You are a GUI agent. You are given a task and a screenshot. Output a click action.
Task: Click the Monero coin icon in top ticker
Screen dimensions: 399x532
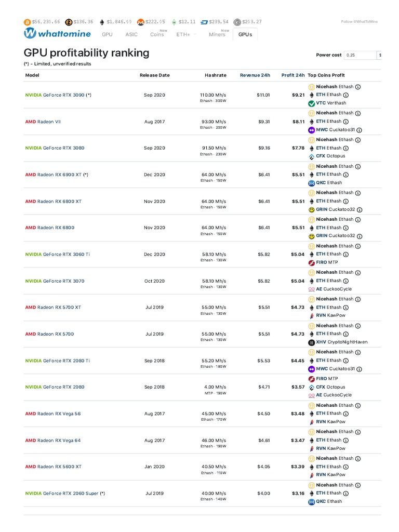140,22
